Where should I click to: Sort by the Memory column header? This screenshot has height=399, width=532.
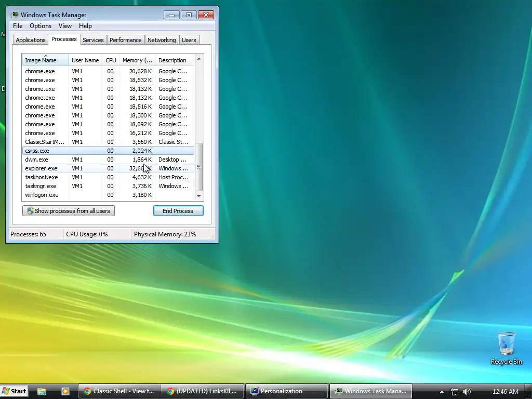(137, 60)
